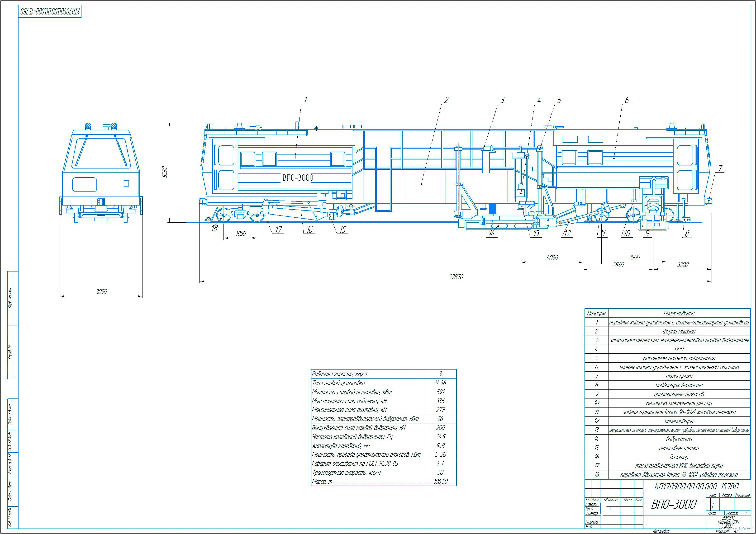Select ВПО-3000 title in the title block
The height and width of the screenshot is (534, 756).
point(674,504)
